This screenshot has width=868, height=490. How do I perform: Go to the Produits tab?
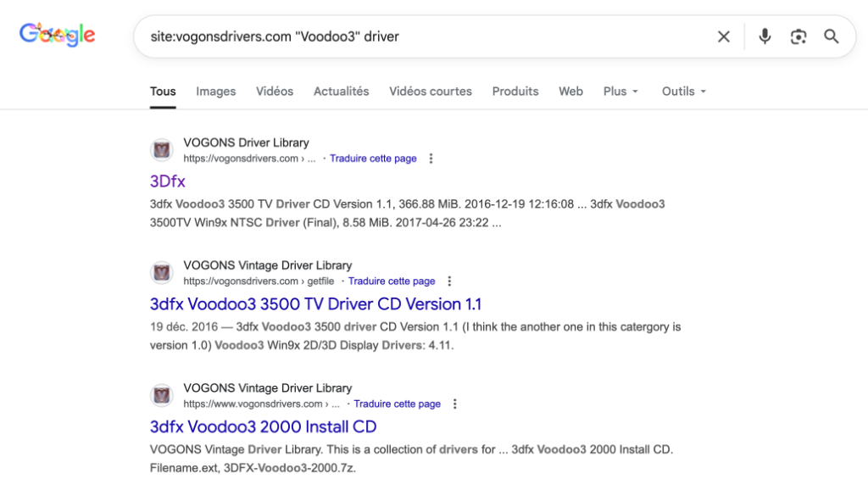point(515,92)
